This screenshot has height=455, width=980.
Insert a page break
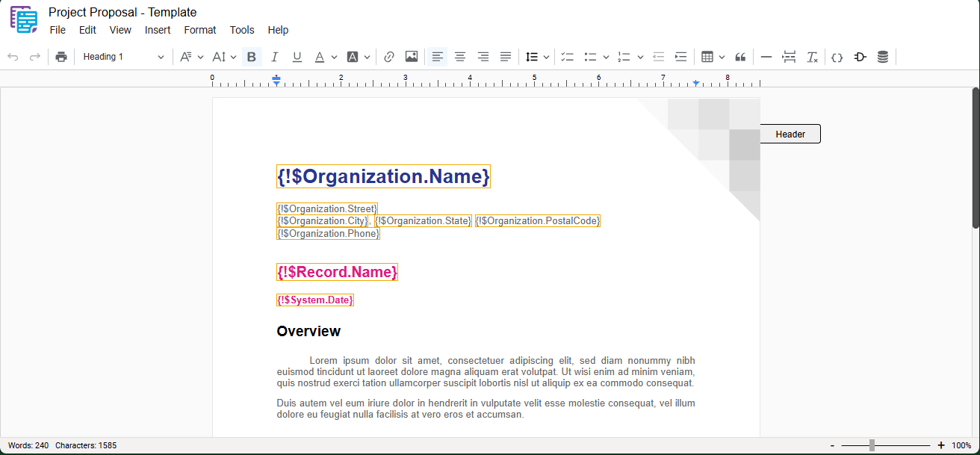pyautogui.click(x=789, y=57)
